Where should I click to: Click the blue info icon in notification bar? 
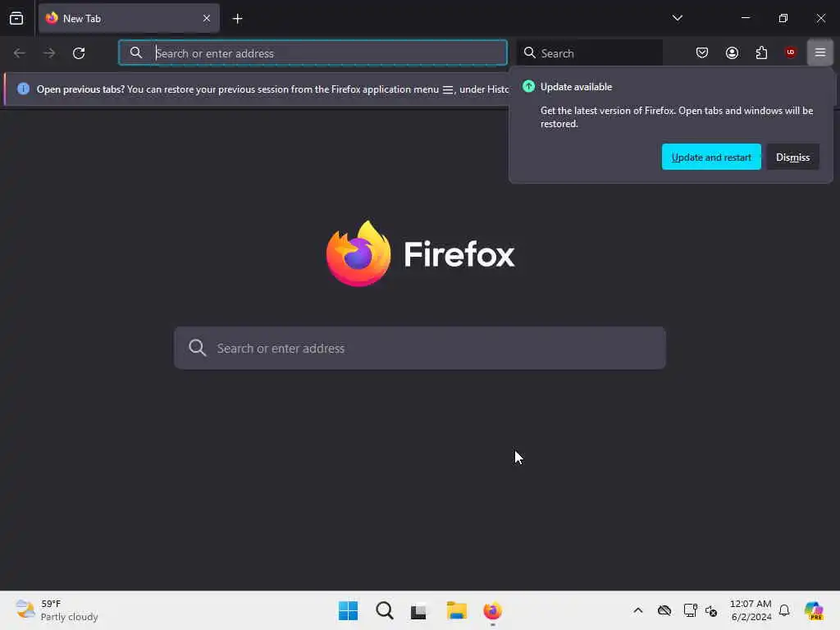23,89
